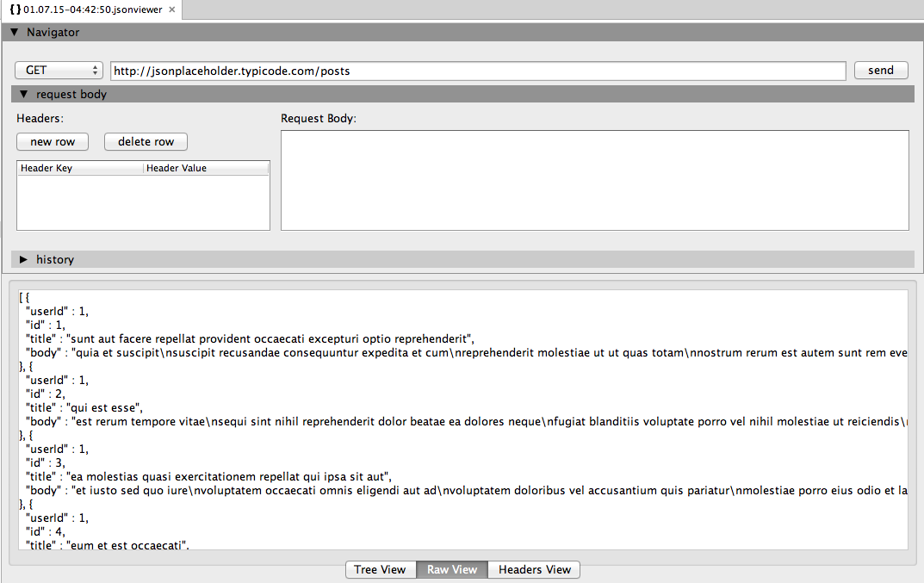Close the jsonviewer document tab
924x583 pixels.
(x=170, y=10)
